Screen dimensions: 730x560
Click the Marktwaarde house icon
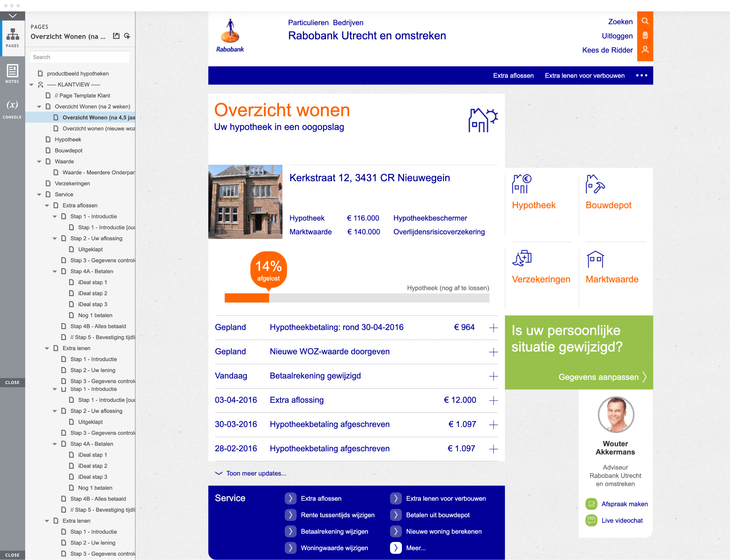click(595, 259)
